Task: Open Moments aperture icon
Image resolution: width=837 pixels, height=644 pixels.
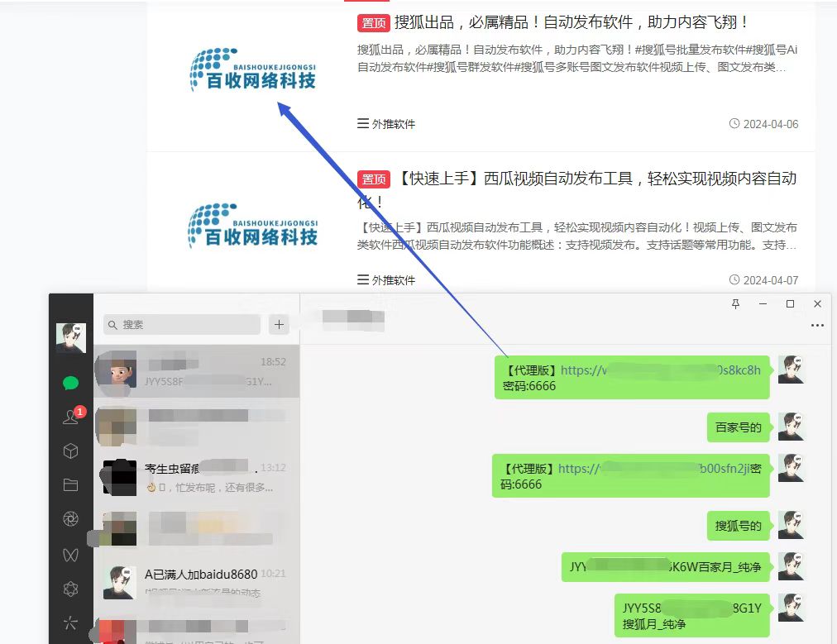Action: click(x=70, y=518)
